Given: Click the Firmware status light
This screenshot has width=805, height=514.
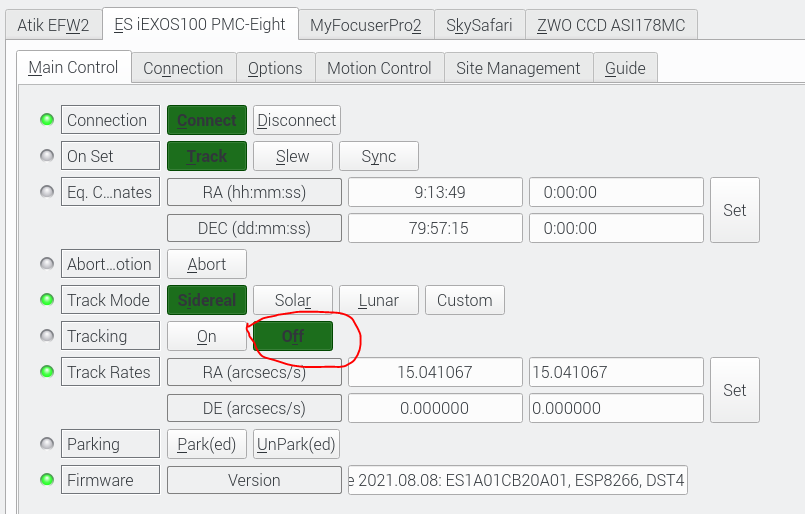Looking at the screenshot, I should pyautogui.click(x=47, y=479).
